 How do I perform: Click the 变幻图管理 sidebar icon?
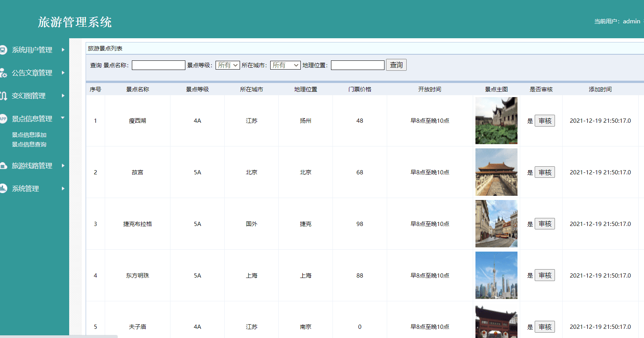click(3, 96)
